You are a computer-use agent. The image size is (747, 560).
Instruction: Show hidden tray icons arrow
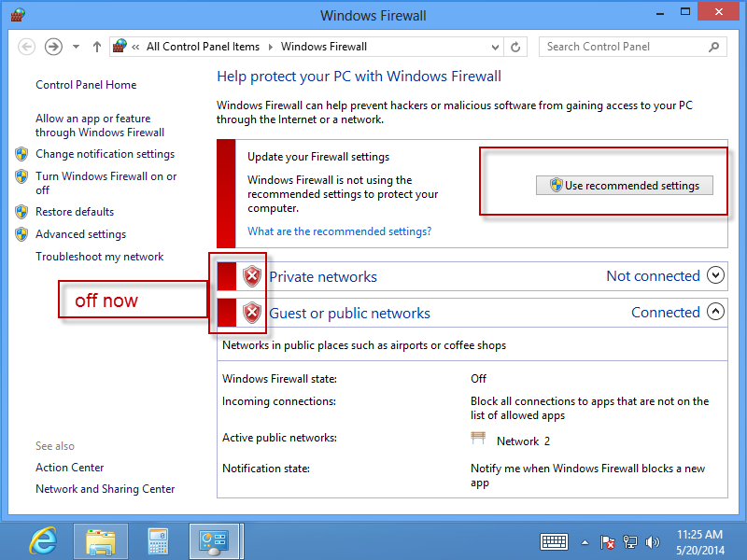pyautogui.click(x=585, y=542)
